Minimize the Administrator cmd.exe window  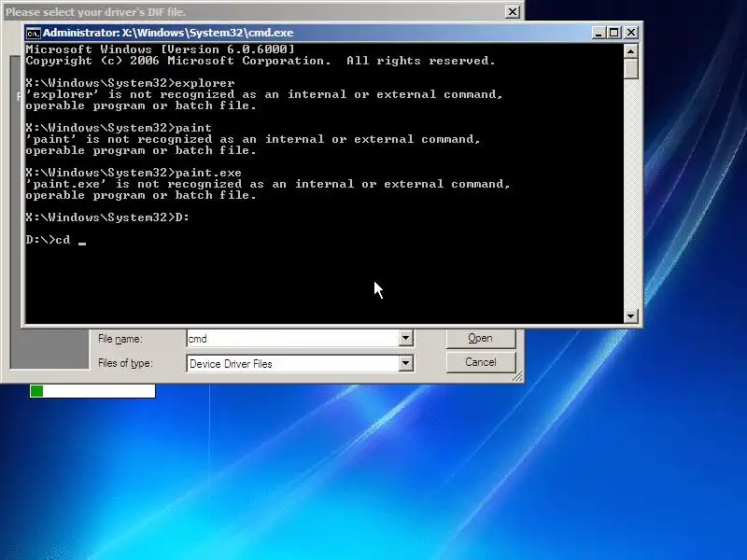(x=599, y=33)
